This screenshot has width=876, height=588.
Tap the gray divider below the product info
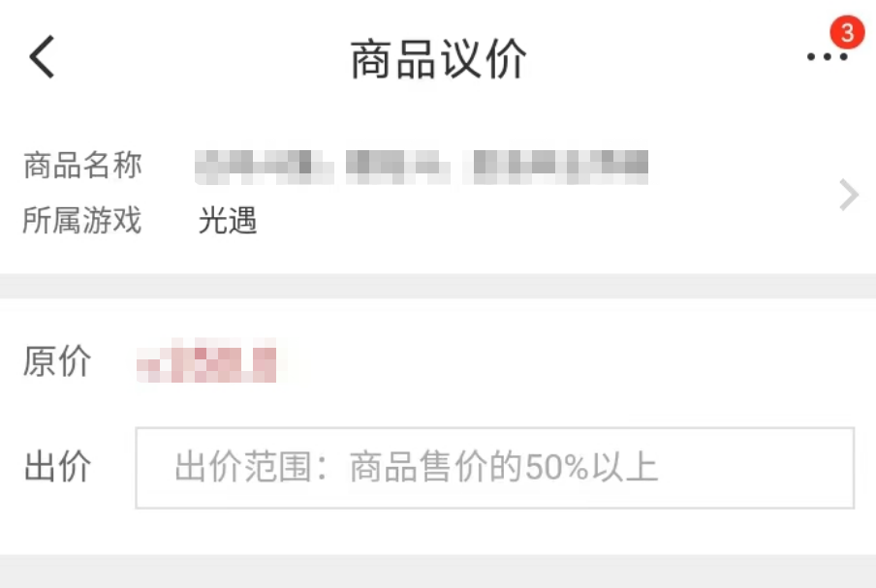(438, 286)
